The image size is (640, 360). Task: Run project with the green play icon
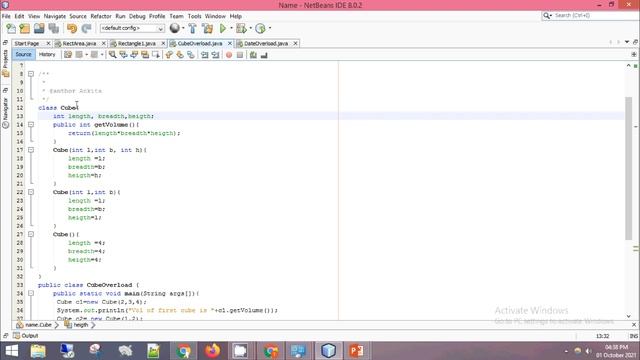click(223, 28)
